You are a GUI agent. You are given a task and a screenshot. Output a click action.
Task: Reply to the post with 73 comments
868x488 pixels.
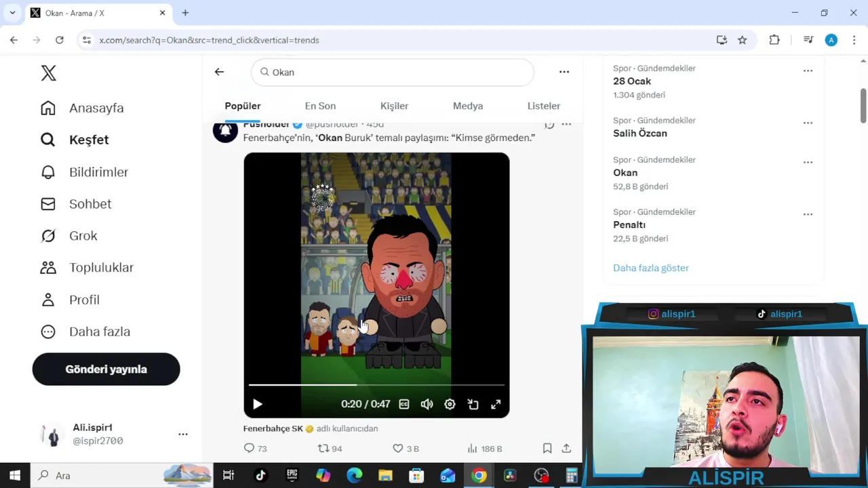pyautogui.click(x=255, y=449)
